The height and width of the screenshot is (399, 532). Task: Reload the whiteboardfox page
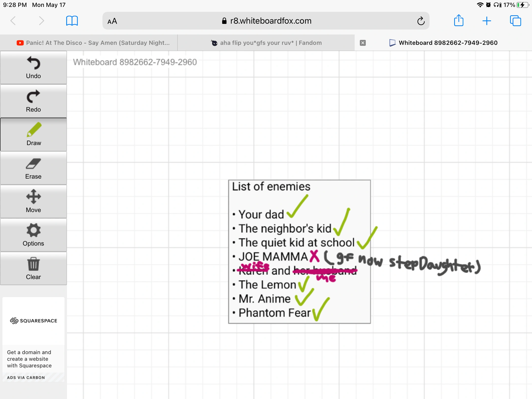point(421,21)
